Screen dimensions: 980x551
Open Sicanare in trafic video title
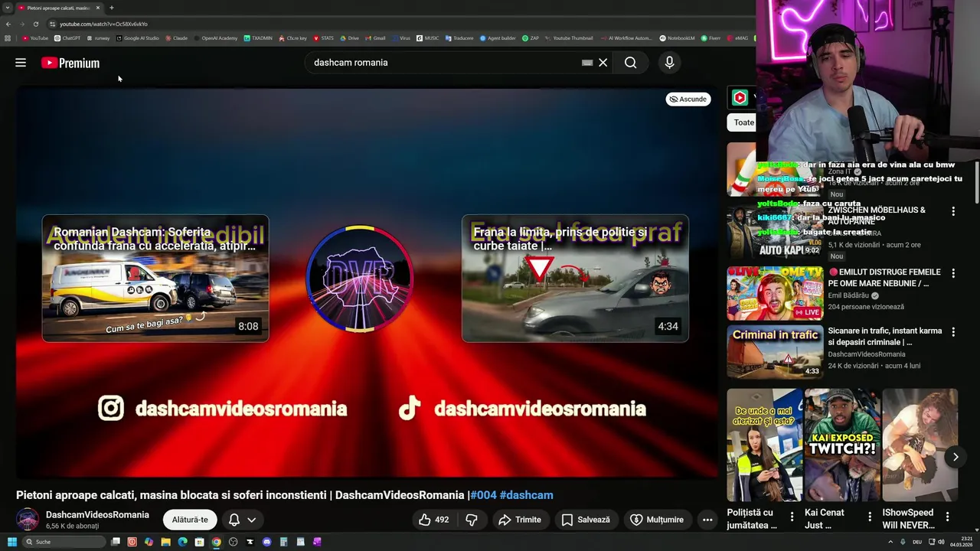885,337
